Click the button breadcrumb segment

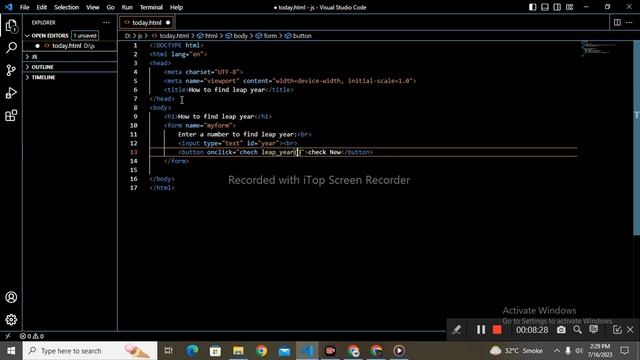click(x=298, y=36)
